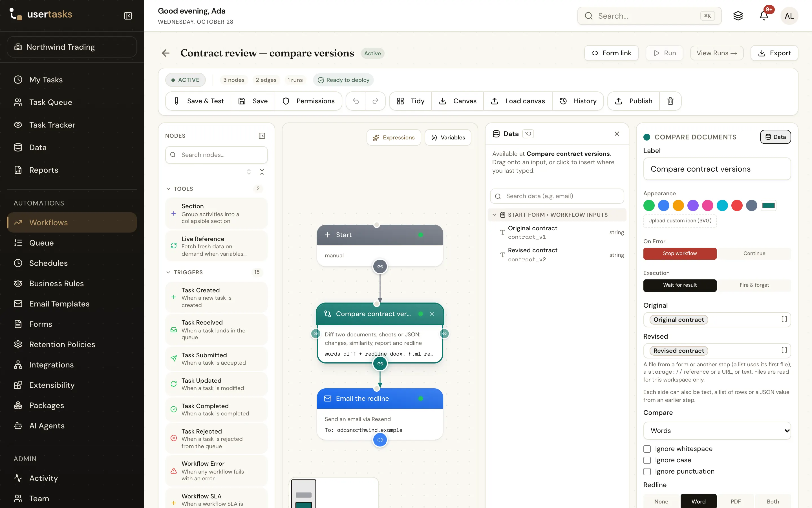This screenshot has width=812, height=508.
Task: Export the workflow
Action: pyautogui.click(x=775, y=53)
